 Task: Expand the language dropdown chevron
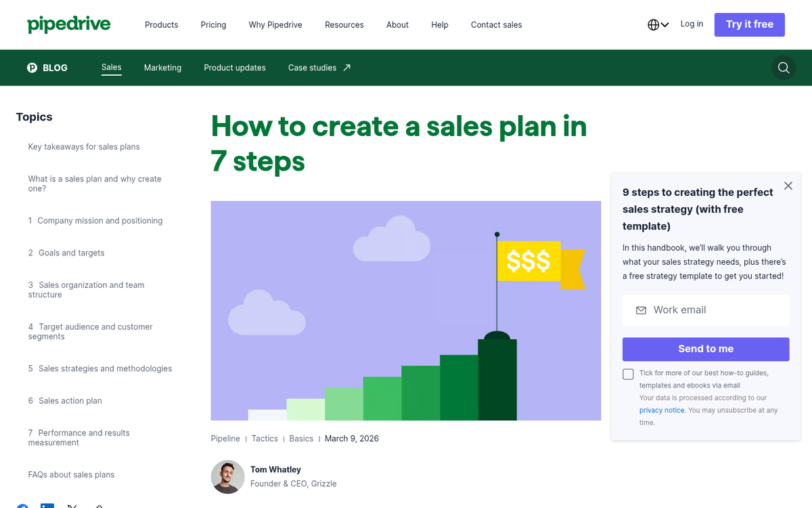664,24
